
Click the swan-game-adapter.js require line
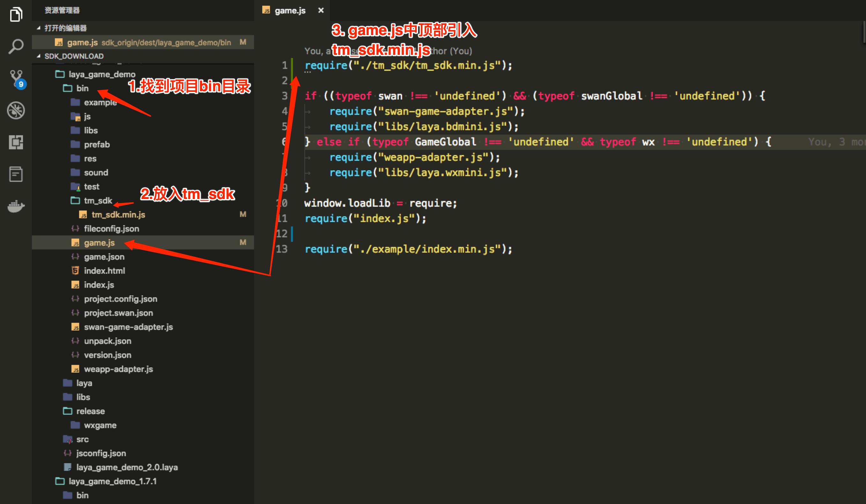coord(427,111)
